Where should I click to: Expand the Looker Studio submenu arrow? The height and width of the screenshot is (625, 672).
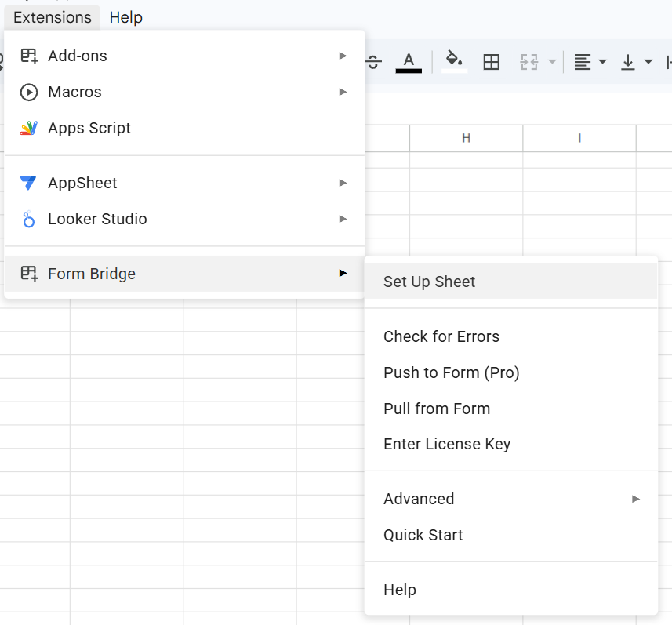coord(343,219)
